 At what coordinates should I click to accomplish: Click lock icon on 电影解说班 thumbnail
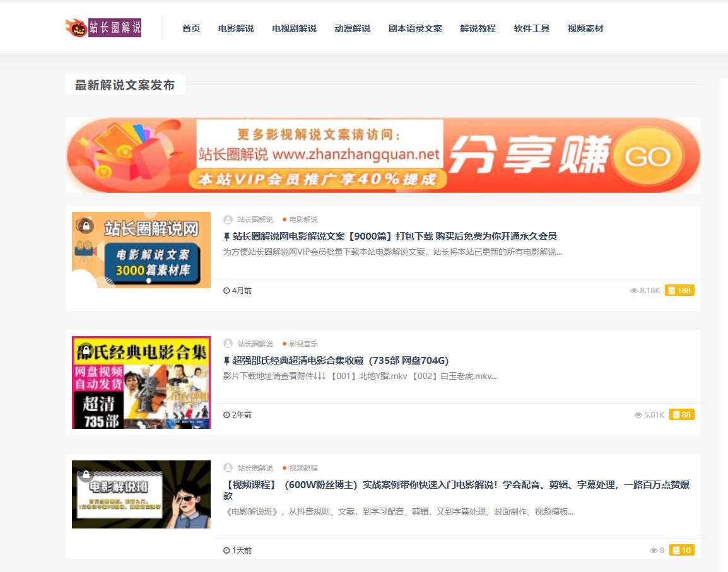pyautogui.click(x=86, y=474)
